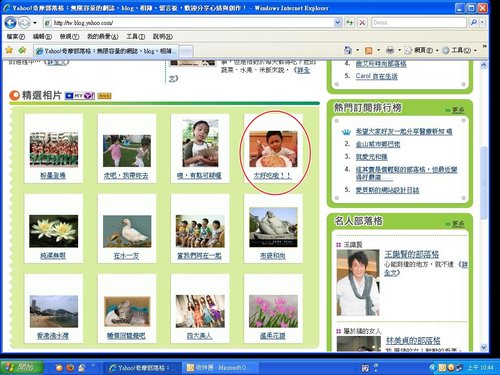The height and width of the screenshot is (375, 500).
Task: Open the photo of two girls running
Action: click(x=127, y=151)
